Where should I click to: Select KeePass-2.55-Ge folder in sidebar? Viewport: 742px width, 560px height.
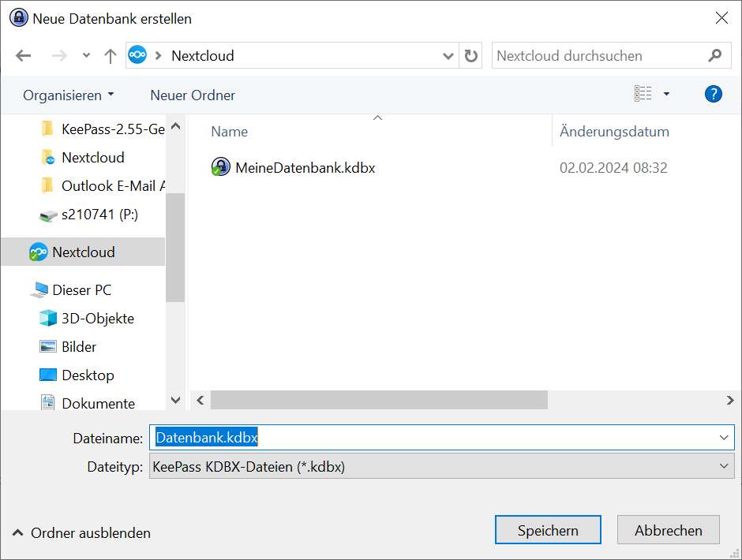coord(103,129)
